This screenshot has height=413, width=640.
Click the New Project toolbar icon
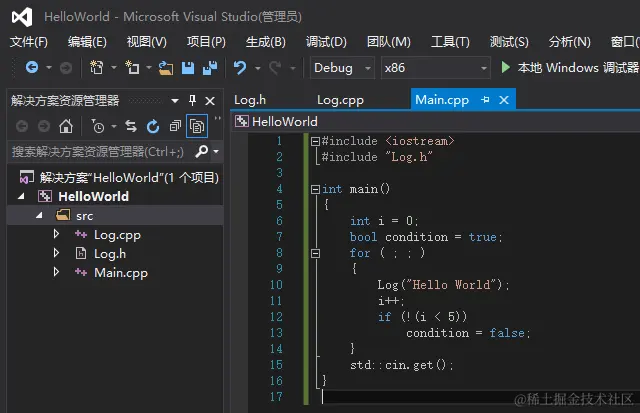[x=97, y=67]
